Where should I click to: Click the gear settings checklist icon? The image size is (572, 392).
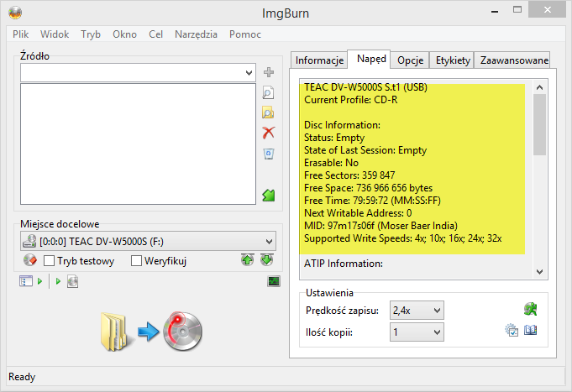[x=512, y=331]
